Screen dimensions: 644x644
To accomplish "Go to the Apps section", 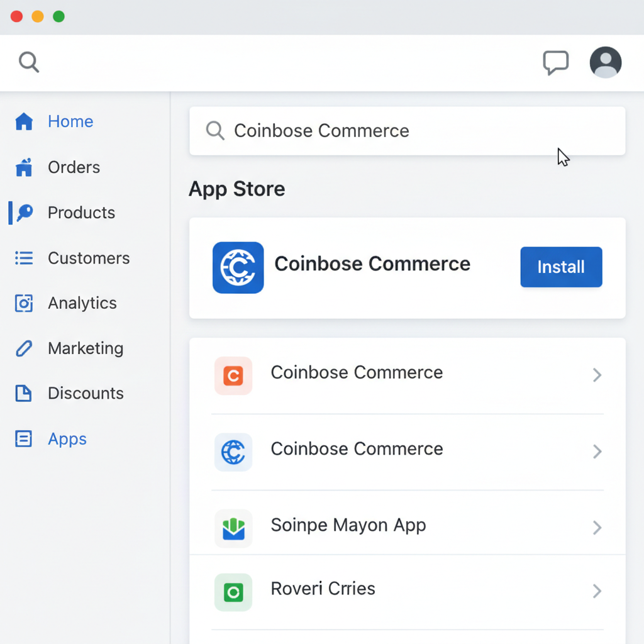I will 67,438.
